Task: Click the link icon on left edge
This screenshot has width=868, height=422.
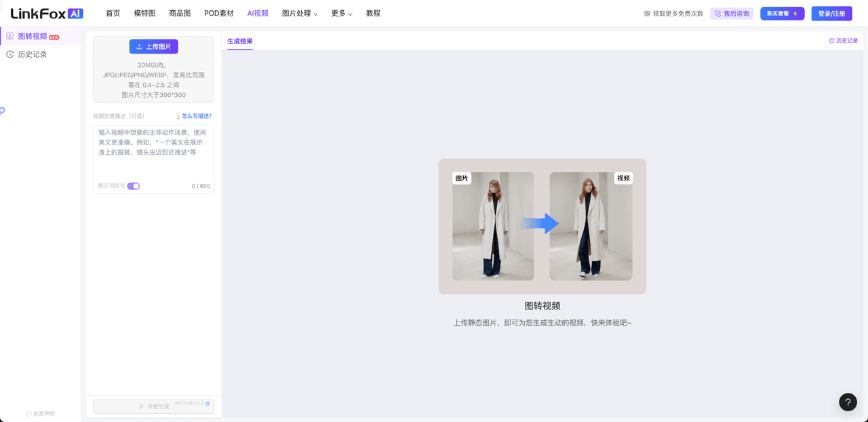Action: coord(2,111)
